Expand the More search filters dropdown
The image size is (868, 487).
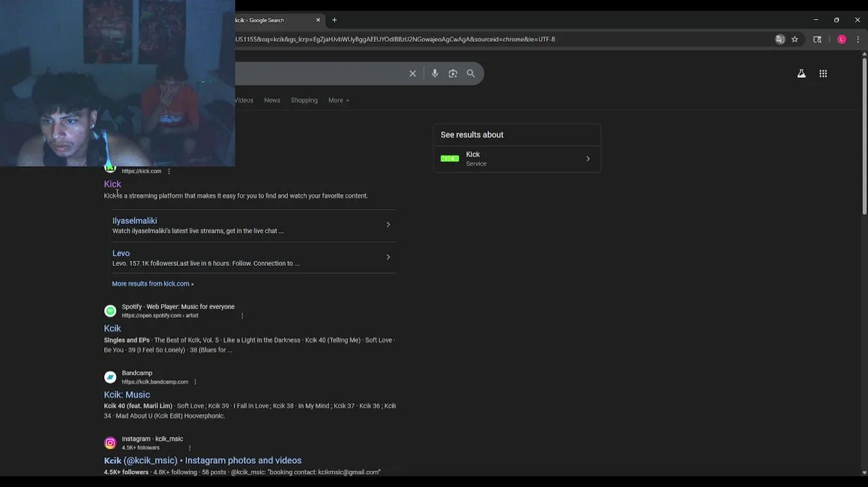(x=339, y=100)
